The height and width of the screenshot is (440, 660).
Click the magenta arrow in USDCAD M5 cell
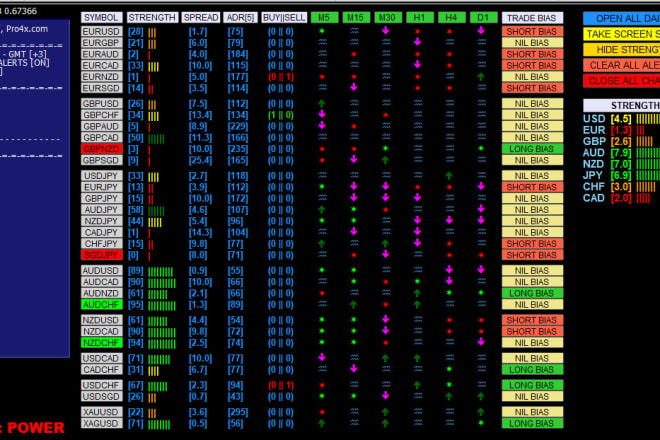(x=322, y=358)
